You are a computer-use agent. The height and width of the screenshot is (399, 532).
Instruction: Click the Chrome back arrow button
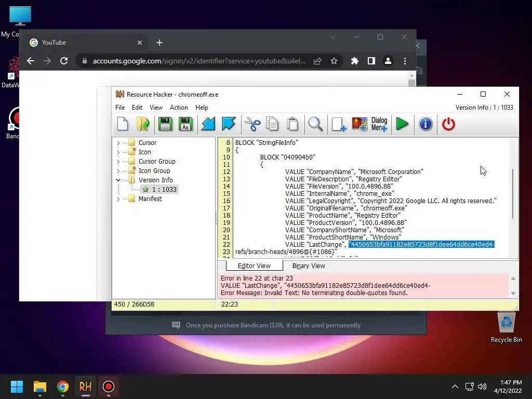(31, 61)
